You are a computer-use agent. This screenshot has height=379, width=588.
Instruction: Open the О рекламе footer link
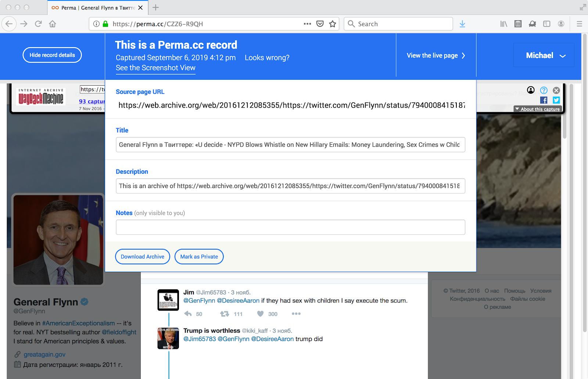(x=498, y=307)
